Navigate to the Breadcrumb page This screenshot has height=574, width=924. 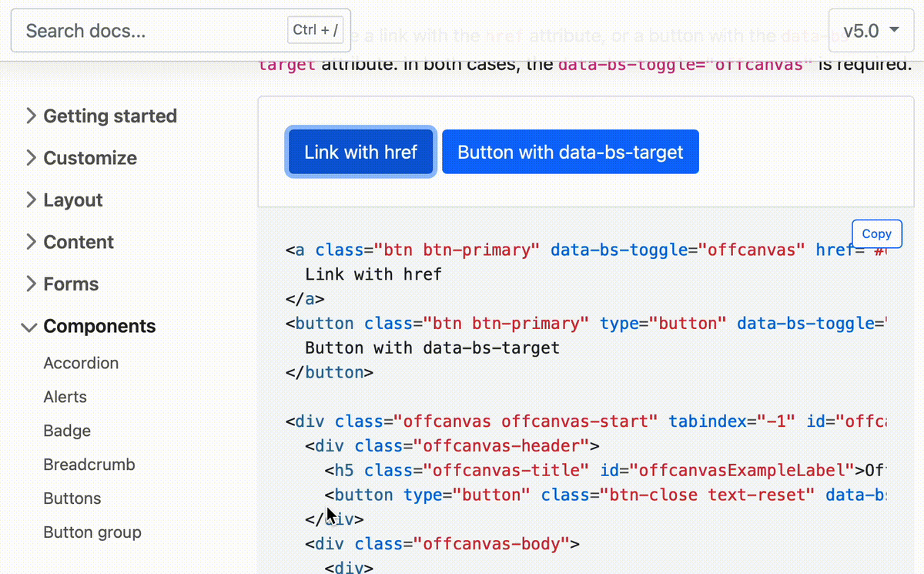click(x=89, y=465)
